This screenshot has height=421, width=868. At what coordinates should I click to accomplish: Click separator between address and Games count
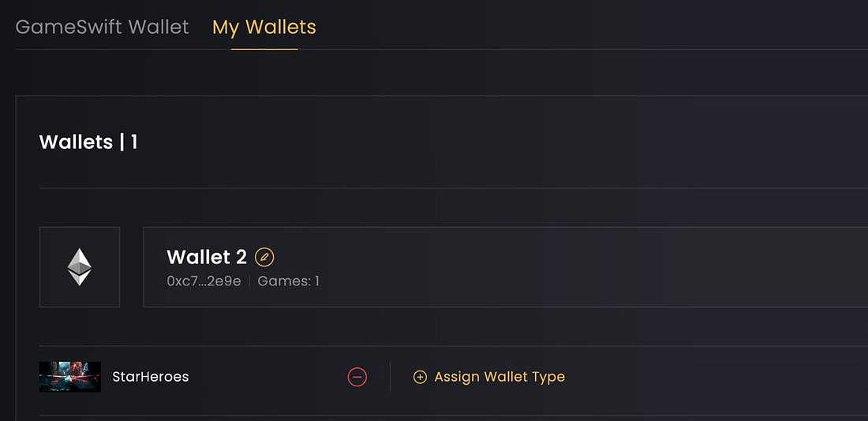[x=249, y=281]
